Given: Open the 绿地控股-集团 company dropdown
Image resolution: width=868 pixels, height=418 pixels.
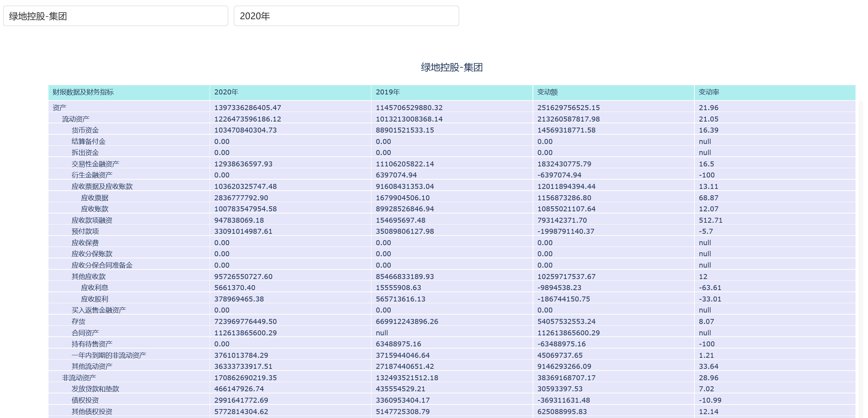Looking at the screenshot, I should point(115,16).
